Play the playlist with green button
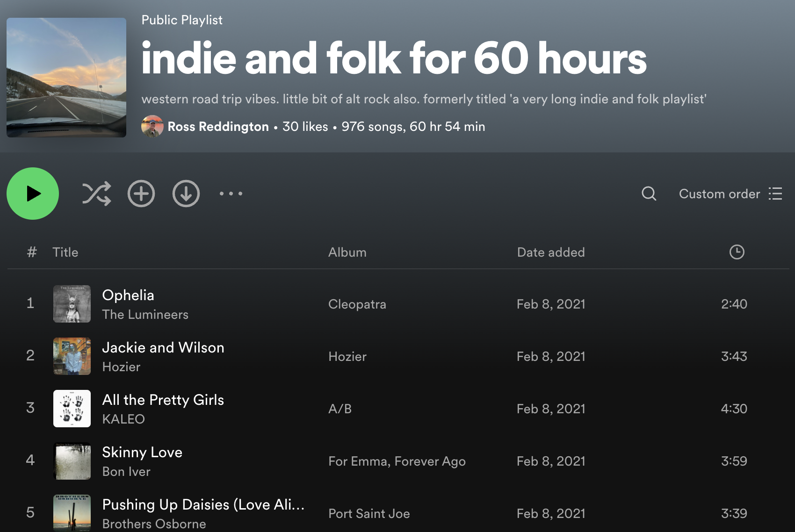The width and height of the screenshot is (795, 532). 33,194
